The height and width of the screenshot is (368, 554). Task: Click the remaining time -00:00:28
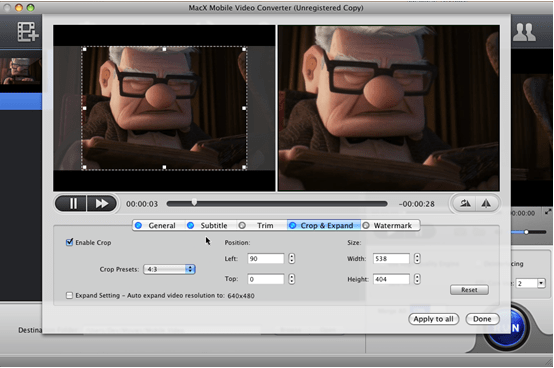417,204
